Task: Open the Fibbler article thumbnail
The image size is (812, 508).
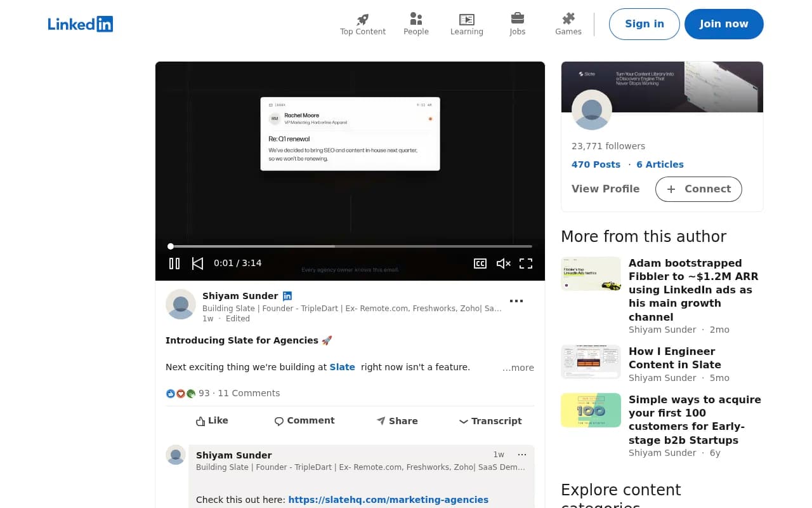Action: click(x=591, y=274)
